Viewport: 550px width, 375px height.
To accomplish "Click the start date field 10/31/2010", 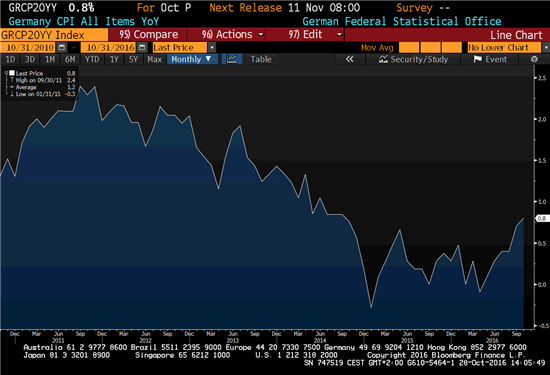I will 28,47.
